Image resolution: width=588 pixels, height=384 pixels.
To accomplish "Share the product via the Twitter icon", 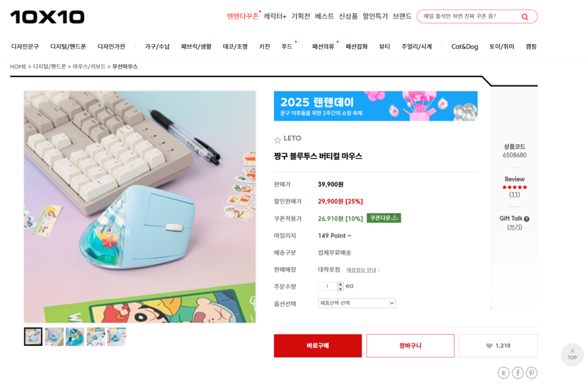I will 503,373.
